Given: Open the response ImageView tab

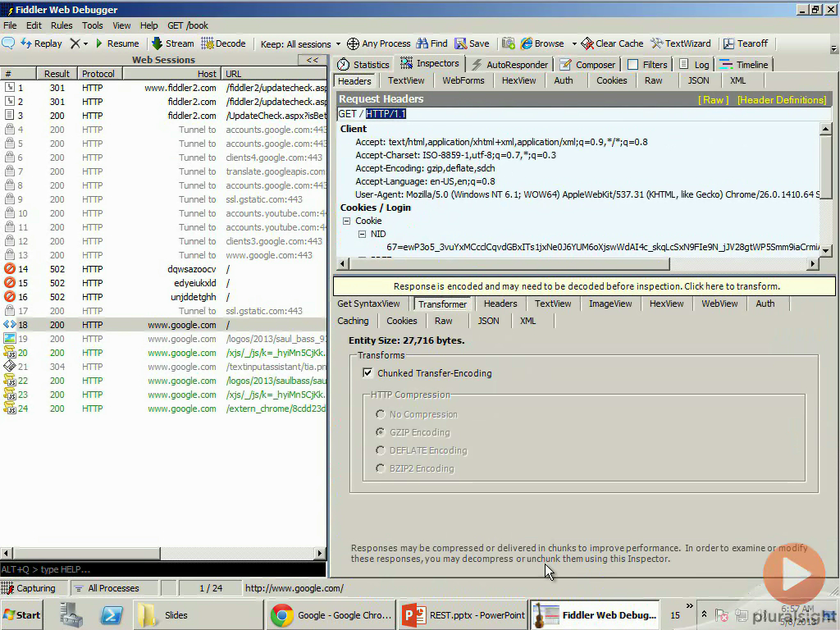Looking at the screenshot, I should tap(610, 304).
